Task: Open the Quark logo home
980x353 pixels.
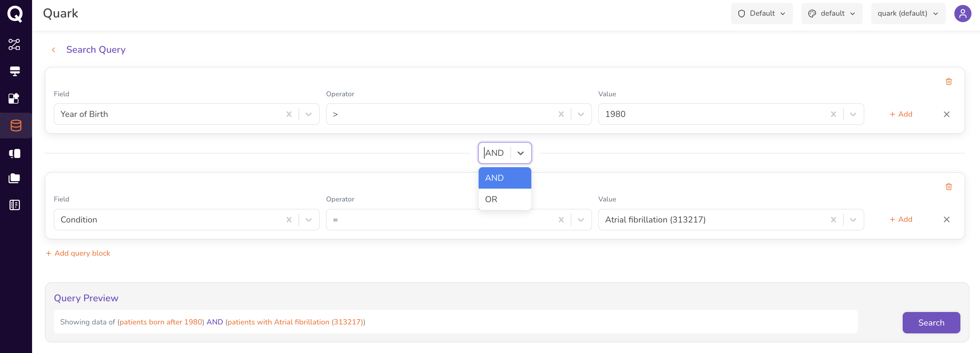Action: coord(15,14)
